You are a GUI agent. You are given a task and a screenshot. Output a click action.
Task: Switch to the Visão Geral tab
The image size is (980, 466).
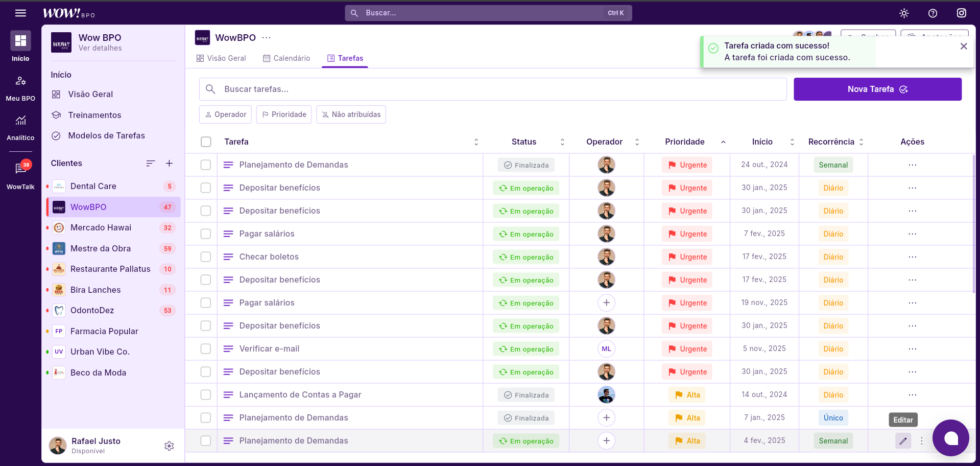[221, 58]
